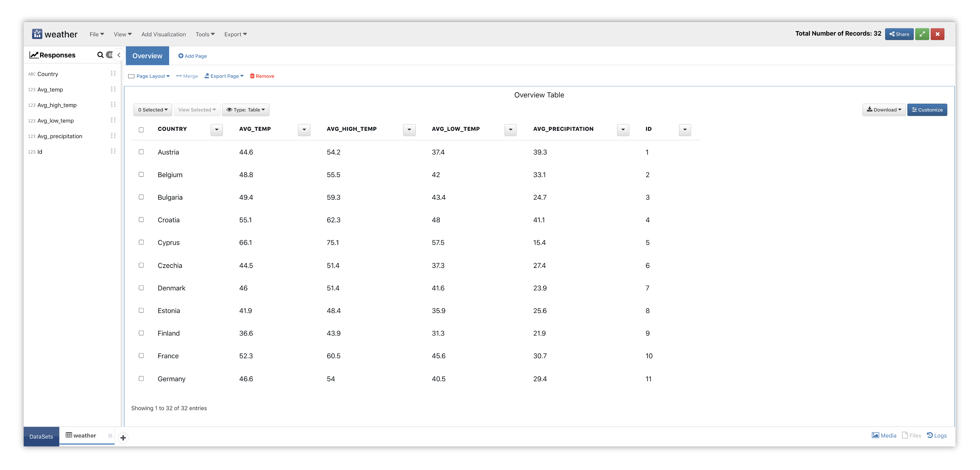The width and height of the screenshot is (980, 470).
Task: Switch to the Overview tab
Action: point(147,56)
